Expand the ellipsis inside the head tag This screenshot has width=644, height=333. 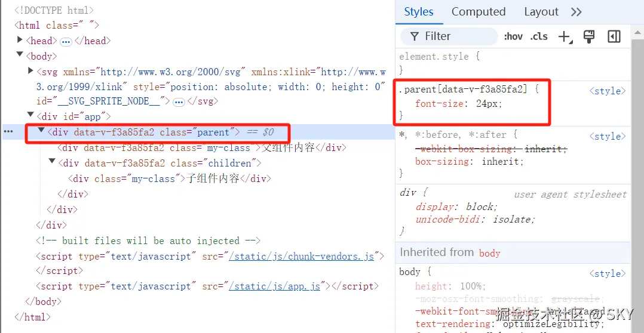[66, 41]
